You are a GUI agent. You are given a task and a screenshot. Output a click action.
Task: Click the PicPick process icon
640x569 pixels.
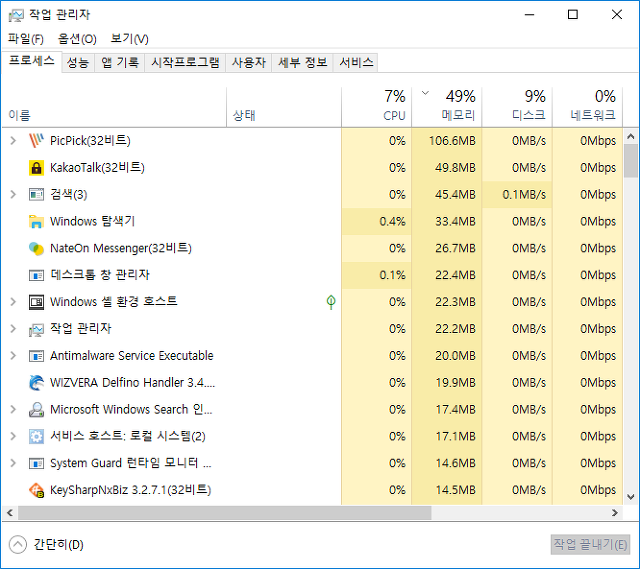coord(36,141)
